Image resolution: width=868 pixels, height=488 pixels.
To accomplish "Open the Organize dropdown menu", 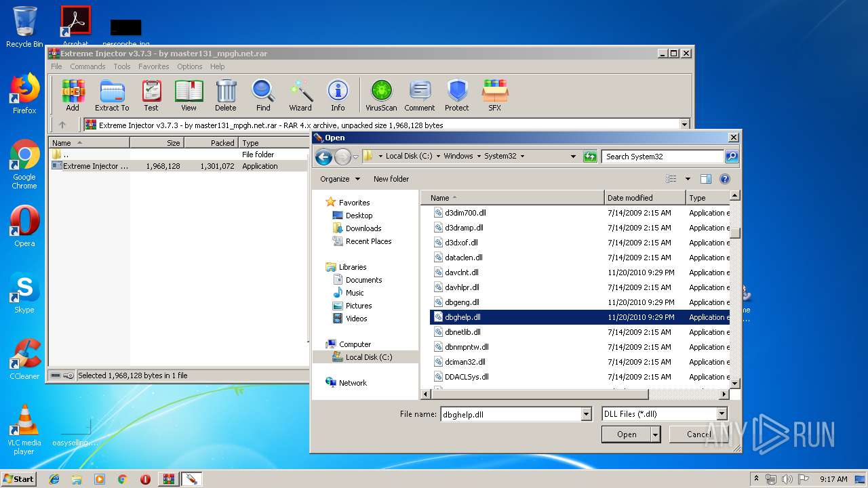I will point(340,179).
